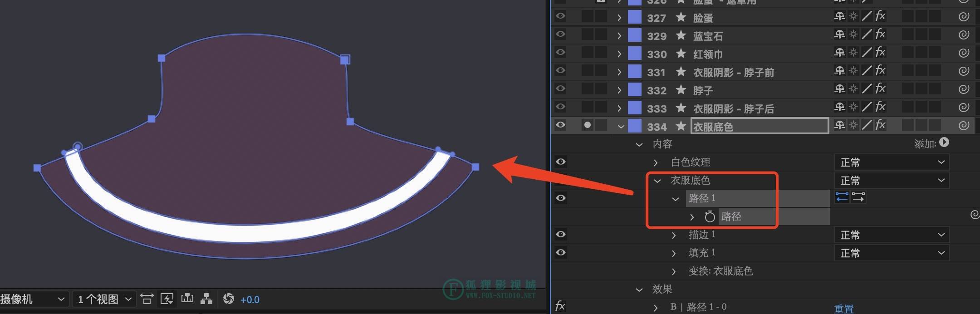Toggle fx switch on layer 331
The image size is (980, 314).
(881, 71)
